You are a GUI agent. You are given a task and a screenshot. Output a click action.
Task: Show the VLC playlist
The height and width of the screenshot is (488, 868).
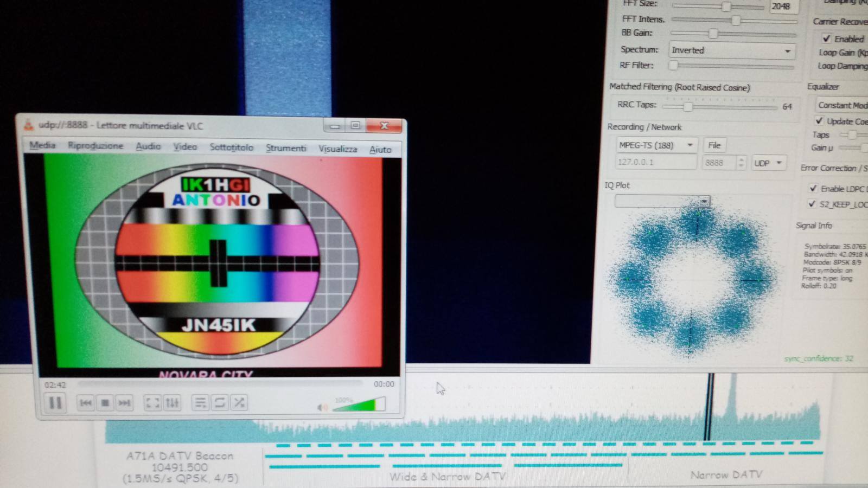click(x=200, y=403)
